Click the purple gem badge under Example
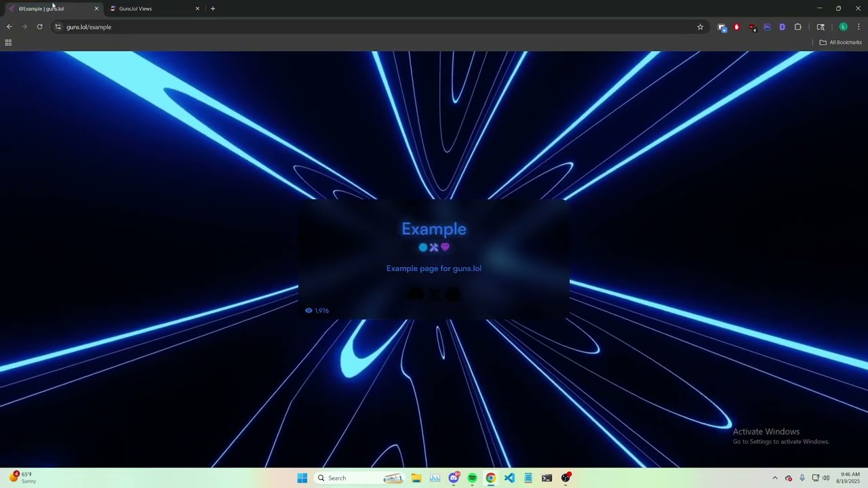Image resolution: width=868 pixels, height=488 pixels. pyautogui.click(x=445, y=247)
